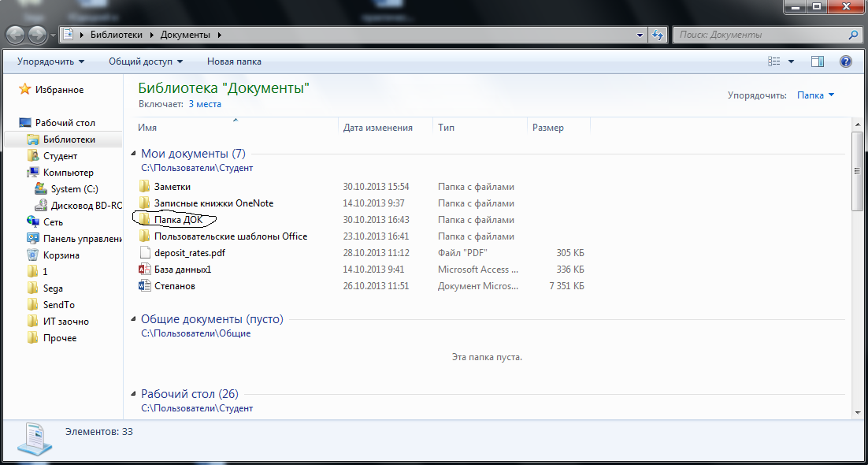Select the 'Заметки' folder icon
Viewport: 868px width, 465px height.
pyautogui.click(x=144, y=186)
